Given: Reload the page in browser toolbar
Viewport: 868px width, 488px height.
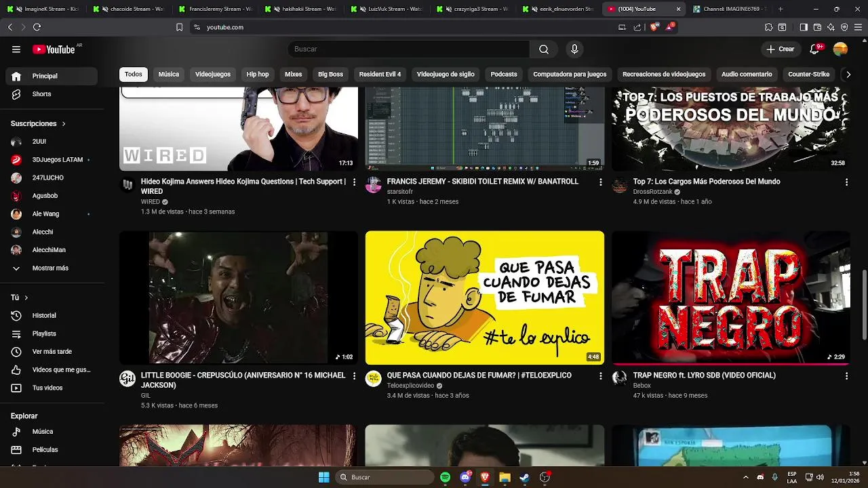Looking at the screenshot, I should click(37, 27).
